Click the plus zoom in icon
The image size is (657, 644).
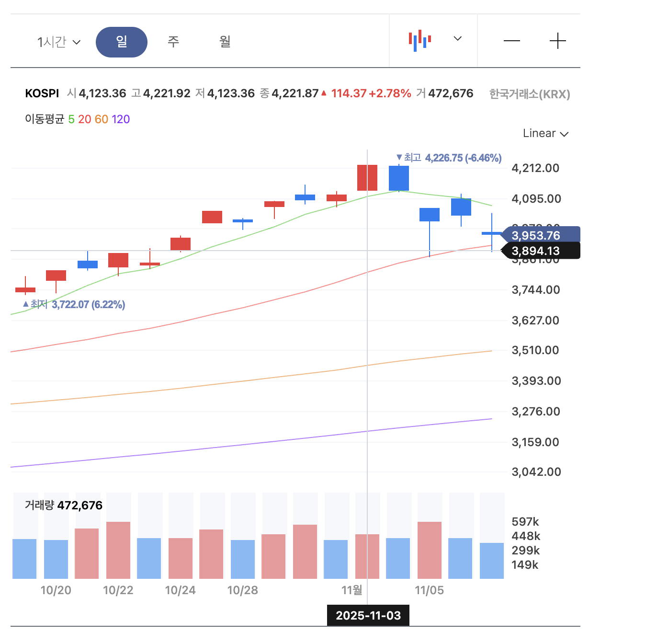tap(557, 41)
